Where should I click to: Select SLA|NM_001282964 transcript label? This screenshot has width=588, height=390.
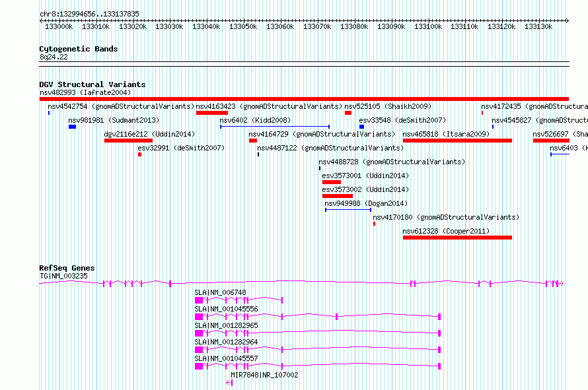click(x=226, y=342)
